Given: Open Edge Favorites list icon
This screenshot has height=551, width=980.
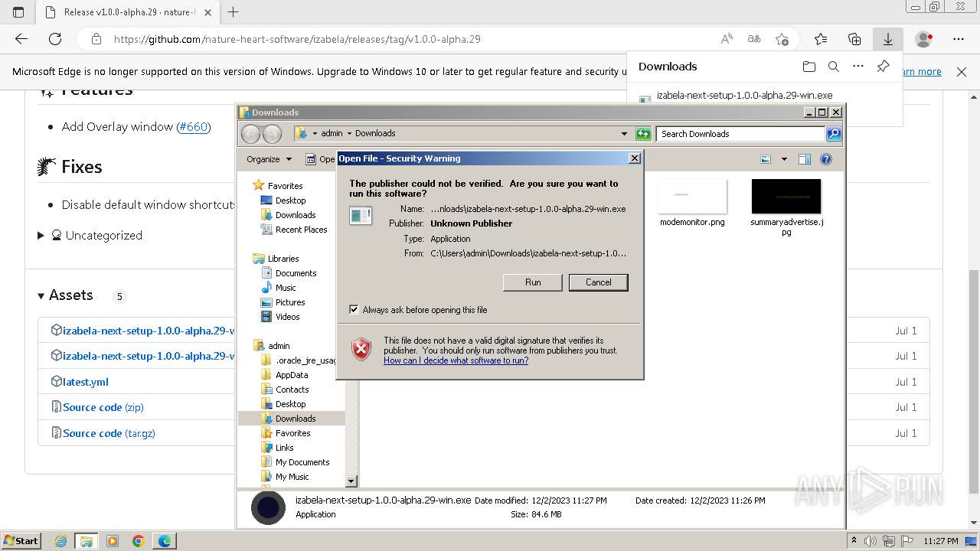Looking at the screenshot, I should tap(821, 39).
